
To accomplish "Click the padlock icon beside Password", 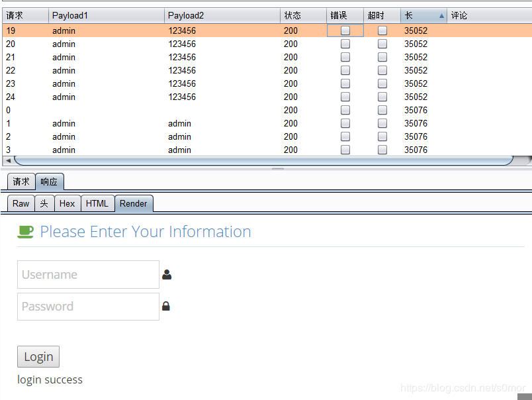I will (166, 306).
